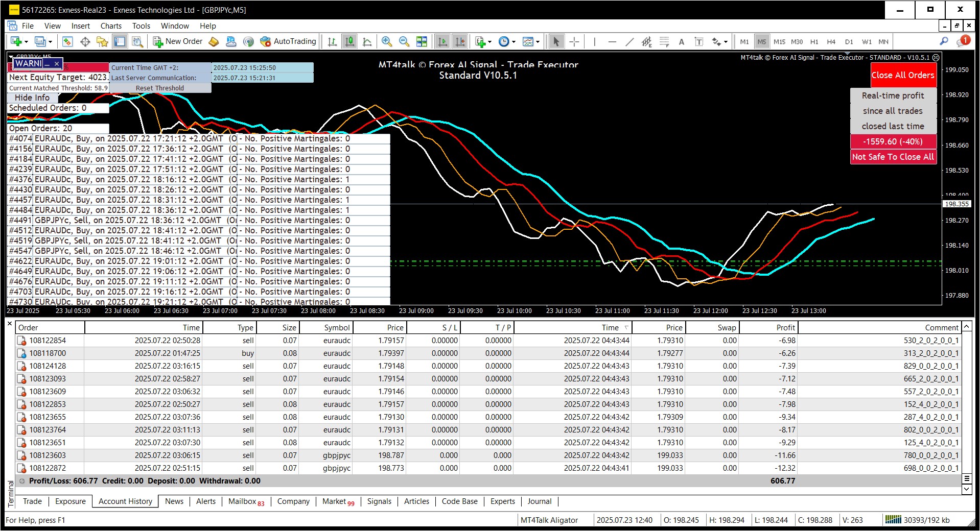Select the draw text label tool
980x531 pixels.
(699, 42)
